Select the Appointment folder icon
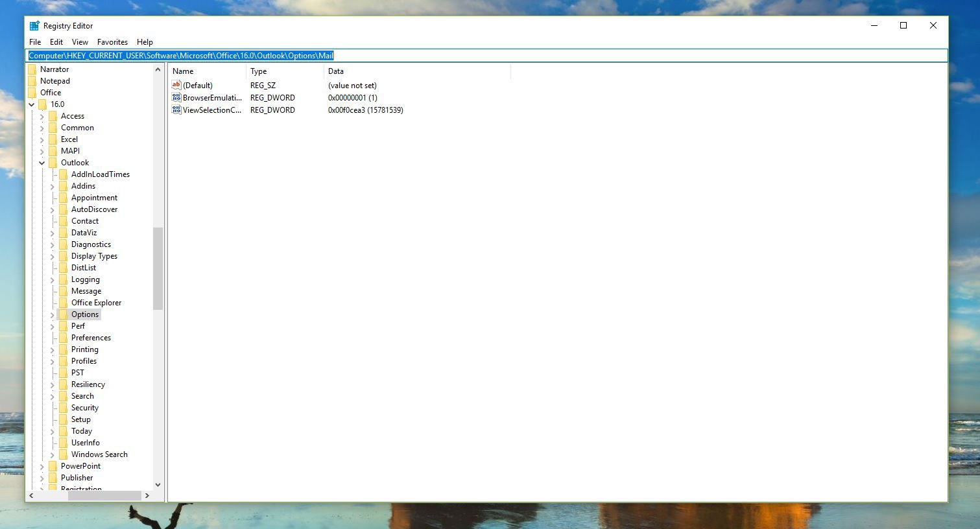The width and height of the screenshot is (980, 529). (63, 198)
